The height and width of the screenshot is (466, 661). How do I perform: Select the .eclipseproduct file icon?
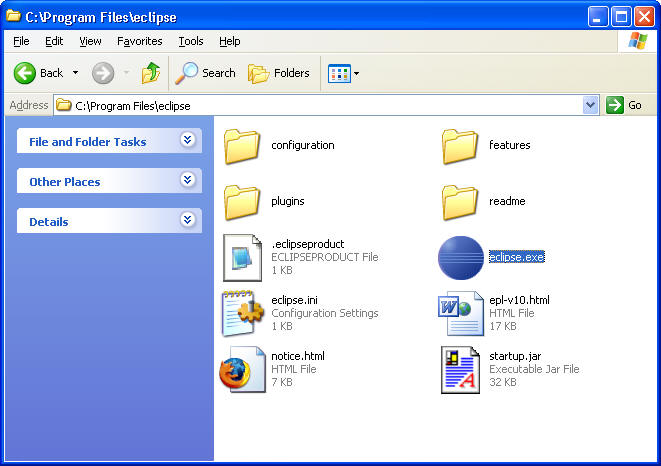242,258
